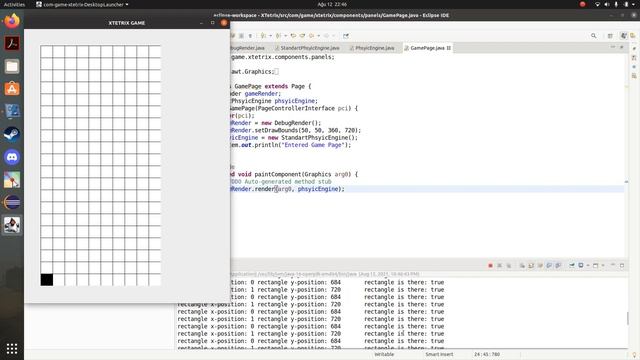The height and width of the screenshot is (360, 640).
Task: Launch Steam from the dock
Action: (12, 134)
